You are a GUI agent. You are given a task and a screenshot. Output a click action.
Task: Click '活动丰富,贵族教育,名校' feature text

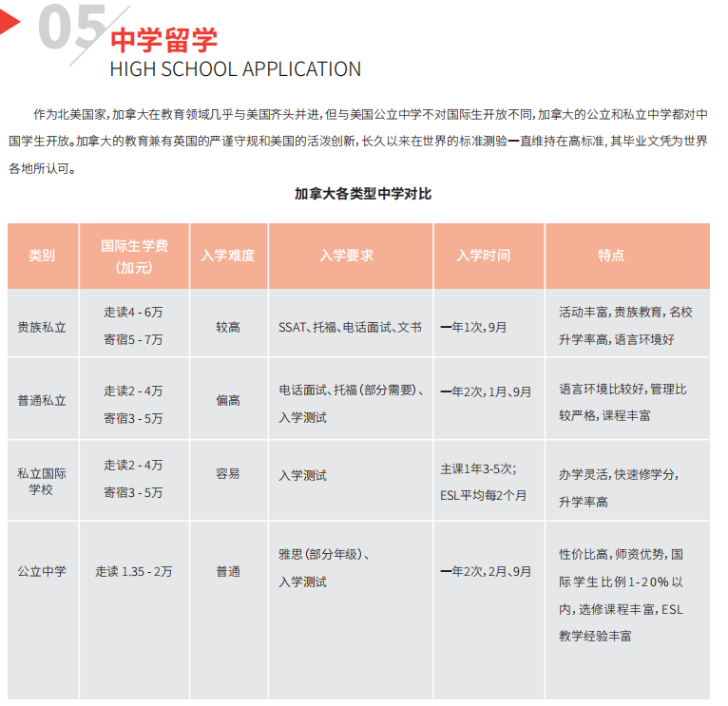(x=626, y=312)
